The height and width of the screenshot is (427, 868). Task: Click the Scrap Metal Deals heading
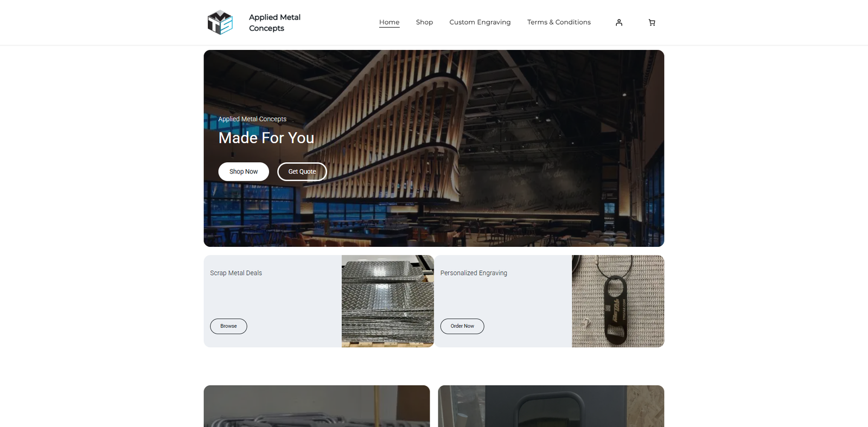[236, 273]
